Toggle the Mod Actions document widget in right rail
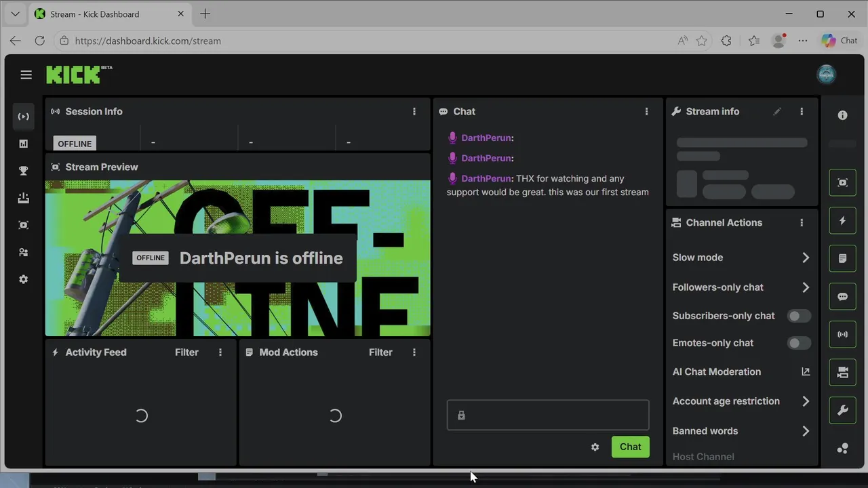This screenshot has width=868, height=488. pyautogui.click(x=842, y=259)
